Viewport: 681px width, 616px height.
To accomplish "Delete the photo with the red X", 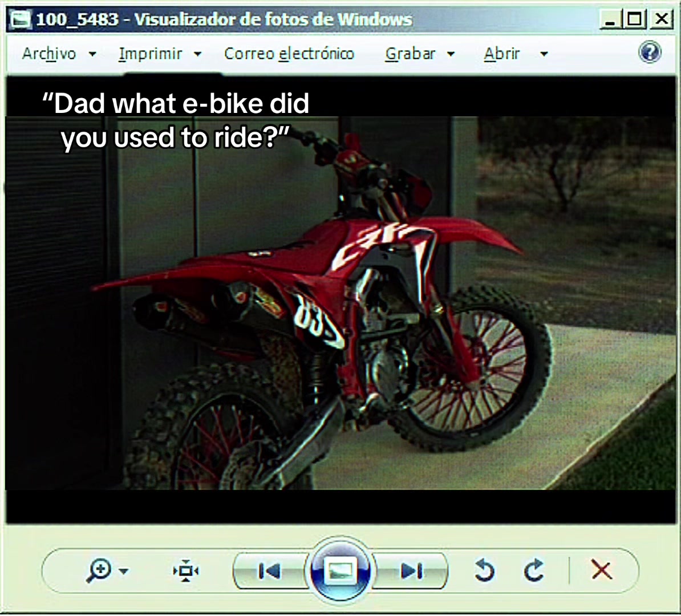I will (x=602, y=570).
